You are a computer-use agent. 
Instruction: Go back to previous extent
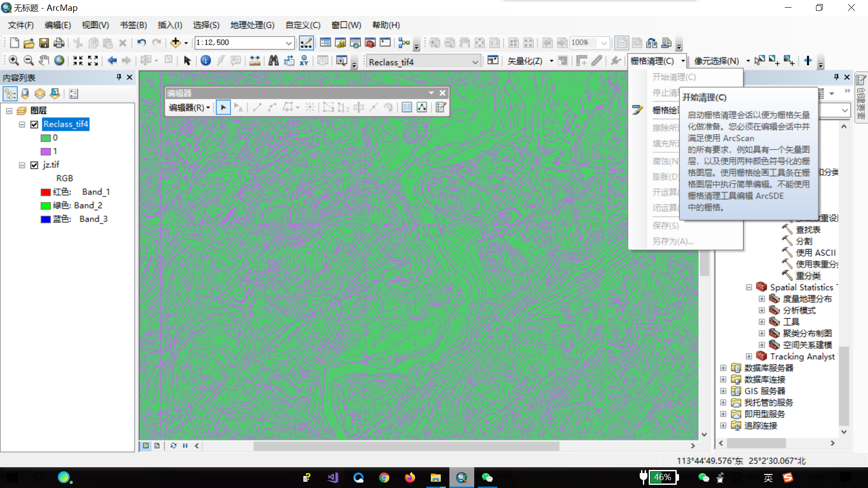coord(112,61)
